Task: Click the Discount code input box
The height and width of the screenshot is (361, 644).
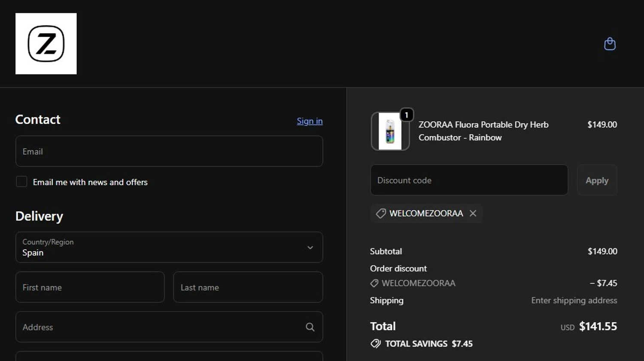Action: click(x=469, y=180)
